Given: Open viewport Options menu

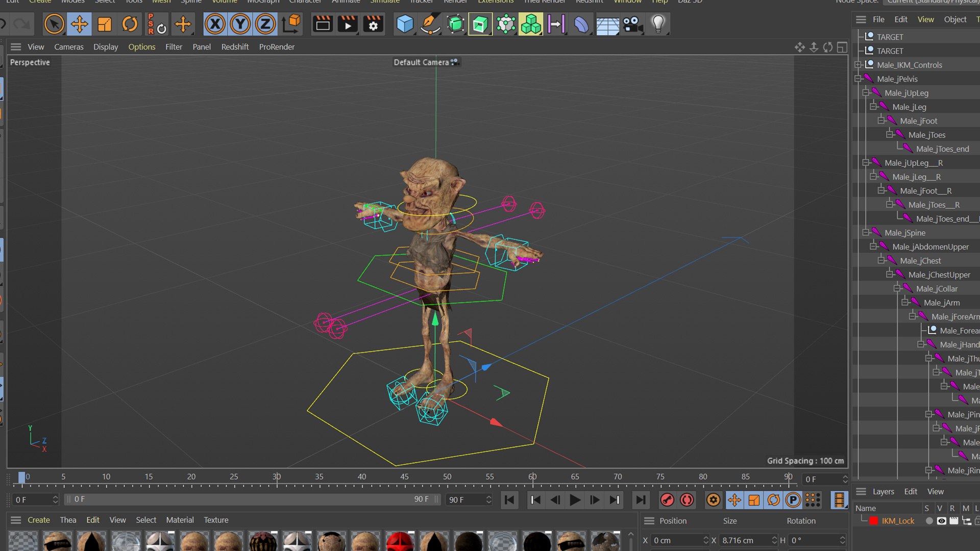Looking at the screenshot, I should point(141,46).
